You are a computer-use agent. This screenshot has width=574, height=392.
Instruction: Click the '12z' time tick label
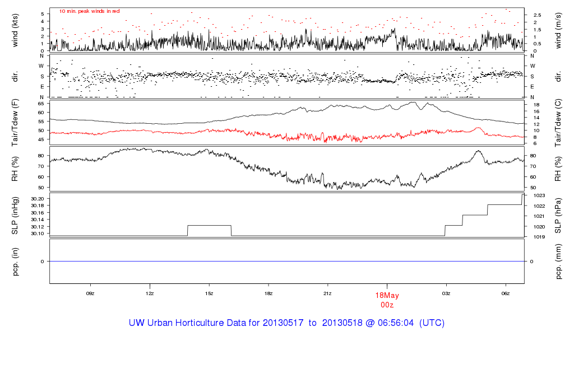149,293
